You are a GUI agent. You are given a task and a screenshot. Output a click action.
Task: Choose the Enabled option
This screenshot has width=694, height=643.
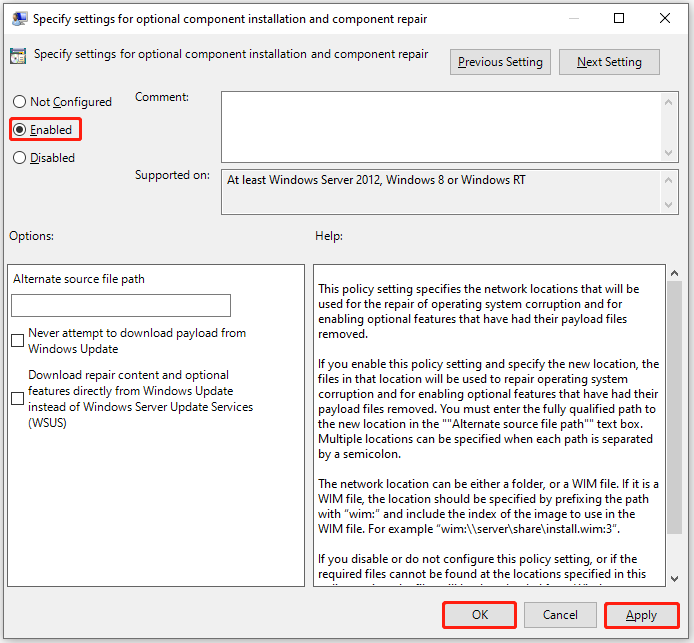click(x=20, y=130)
